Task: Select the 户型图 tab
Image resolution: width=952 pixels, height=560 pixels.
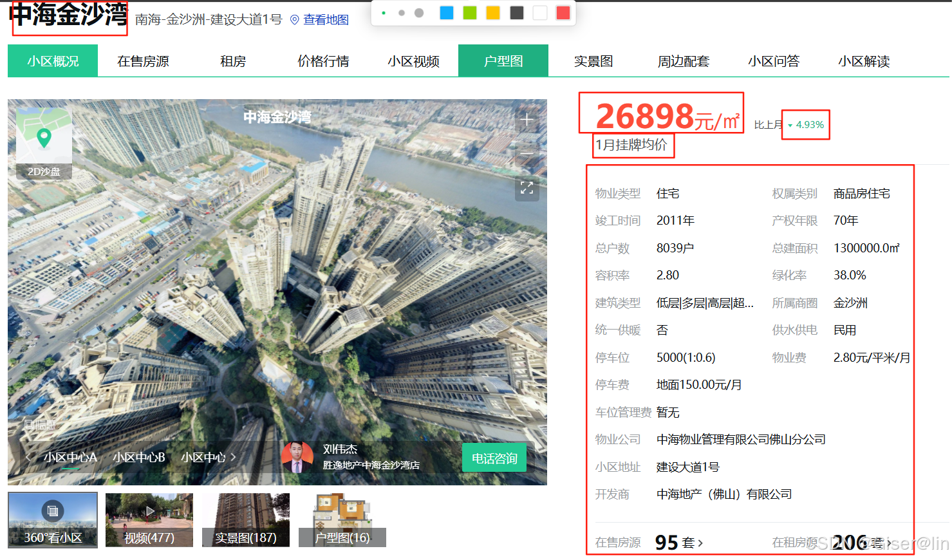Action: pyautogui.click(x=503, y=61)
